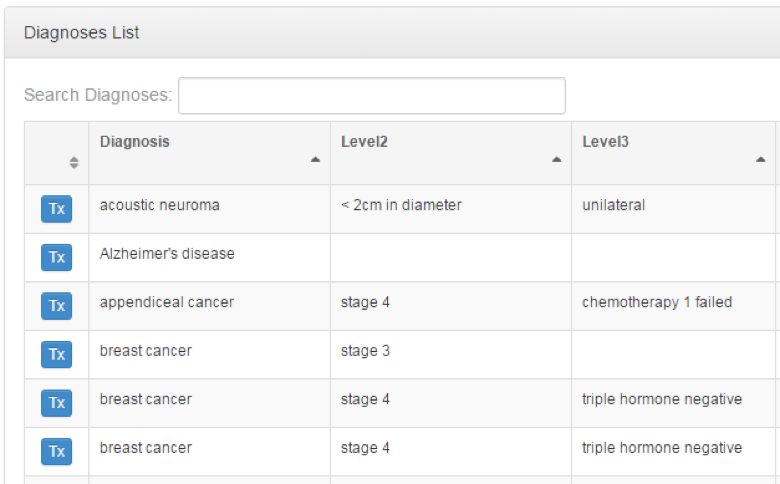
Task: Click sort arrow in Level3 column header
Action: point(761,159)
